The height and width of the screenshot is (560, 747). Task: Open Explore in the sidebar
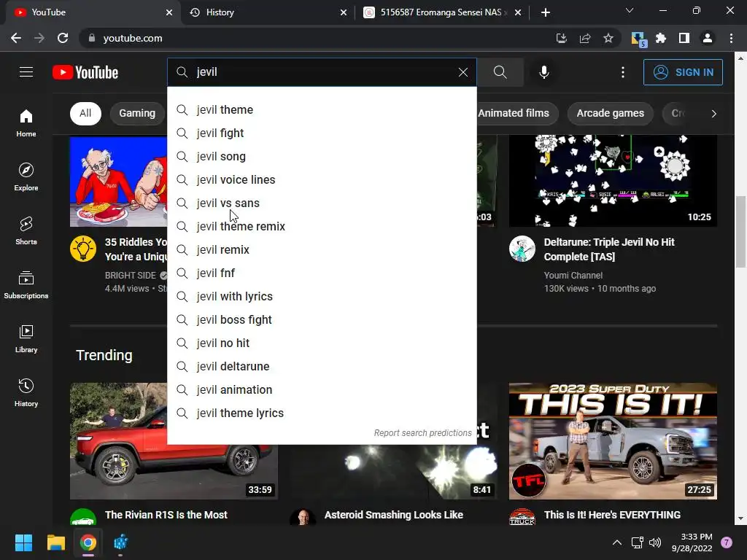[26, 176]
